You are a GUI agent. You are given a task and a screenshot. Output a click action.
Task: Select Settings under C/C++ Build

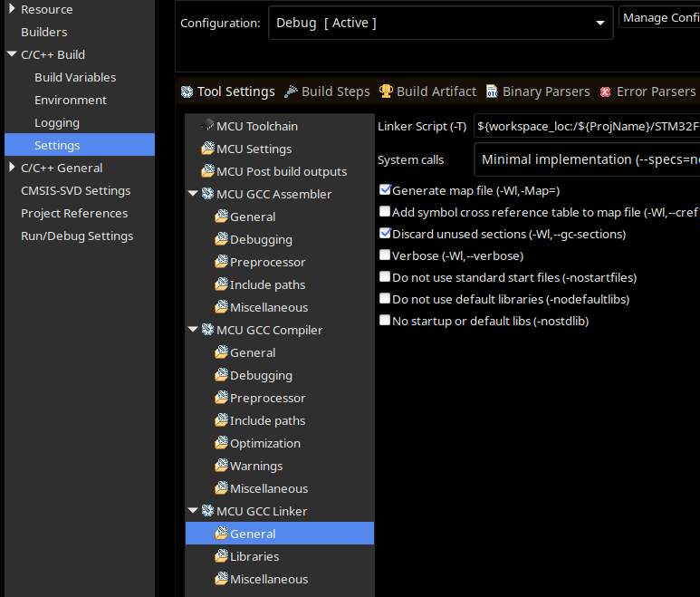80,145
